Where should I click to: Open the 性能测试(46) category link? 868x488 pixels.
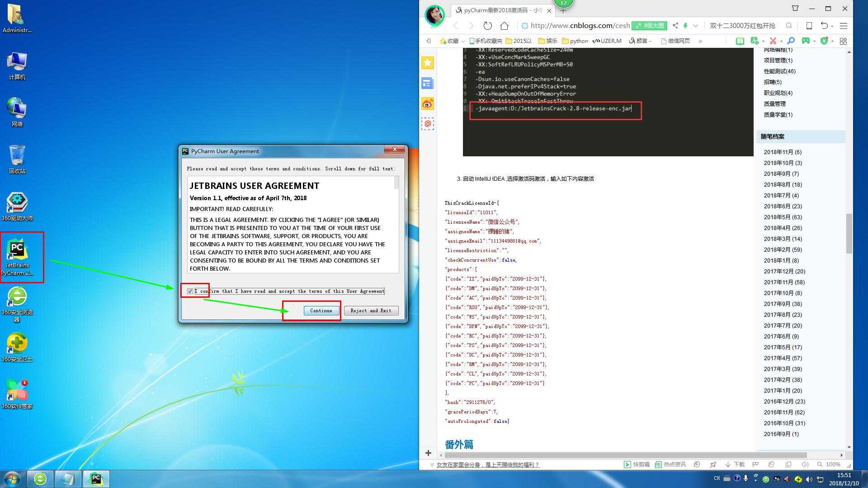[779, 71]
